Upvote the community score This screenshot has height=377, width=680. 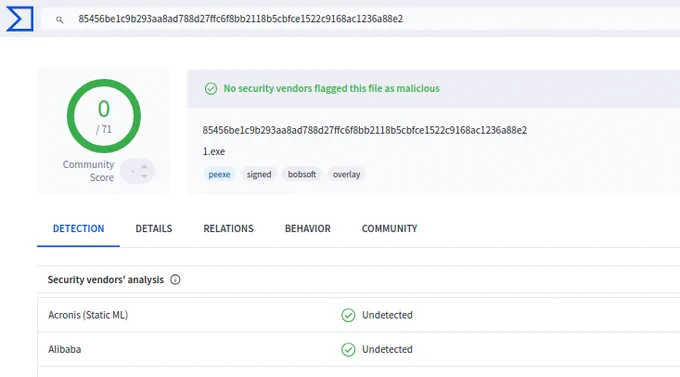click(144, 167)
